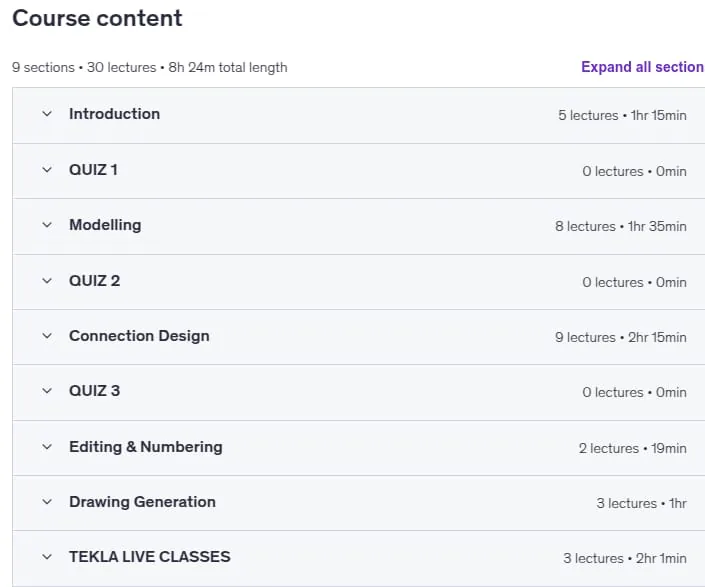Screen dimensions: 705x587
Task: Expand the QUIZ 1 chevron
Action: click(47, 170)
